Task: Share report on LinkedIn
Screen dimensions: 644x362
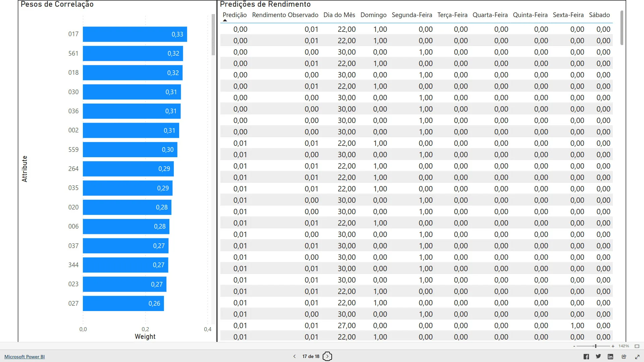Action: [610, 357]
